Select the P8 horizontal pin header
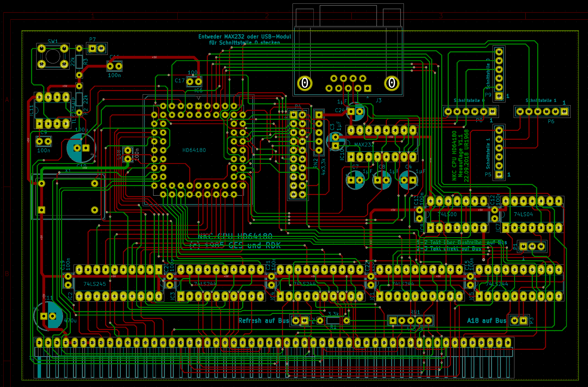The height and width of the screenshot is (387, 588). pos(470,112)
